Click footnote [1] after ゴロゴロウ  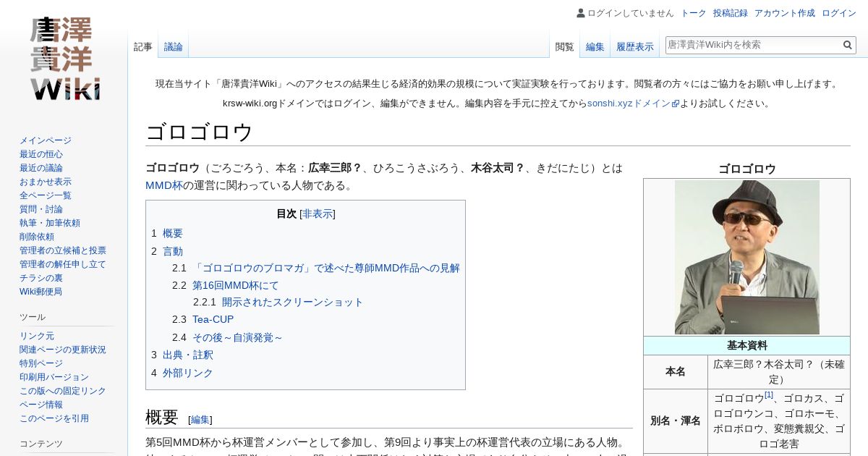coord(769,394)
